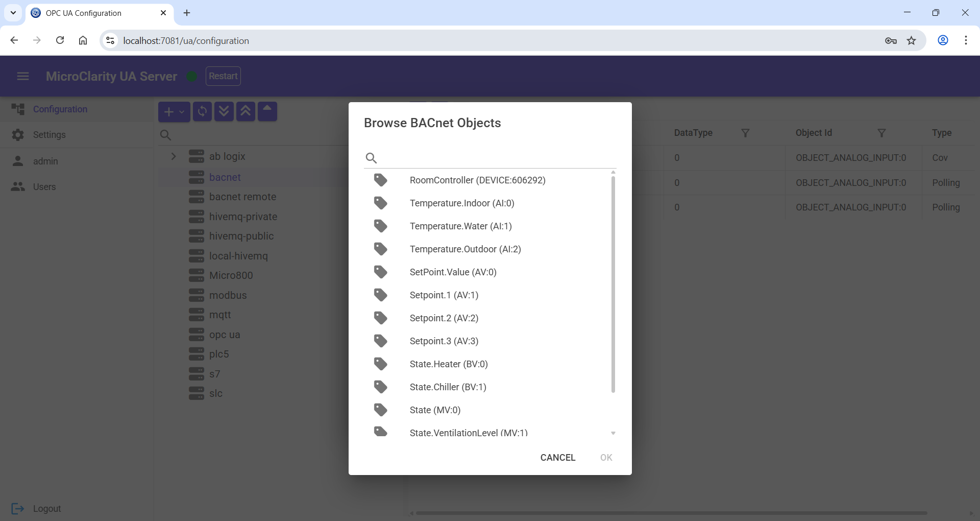This screenshot has width=980, height=521.
Task: Click the hamburger menu beside MicroClarity UA Server
Action: [x=23, y=76]
